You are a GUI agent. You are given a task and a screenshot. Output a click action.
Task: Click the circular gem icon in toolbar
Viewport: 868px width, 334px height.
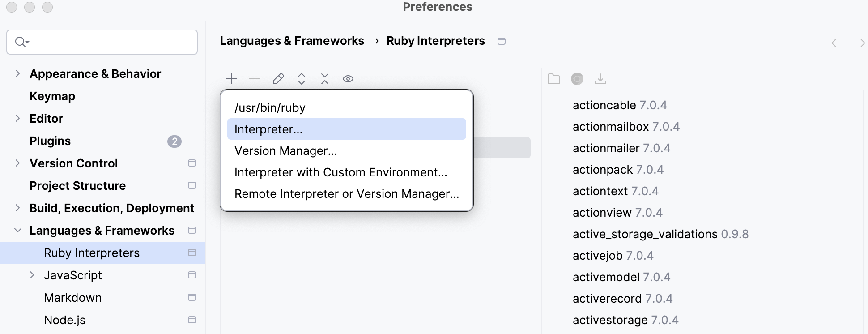click(577, 79)
